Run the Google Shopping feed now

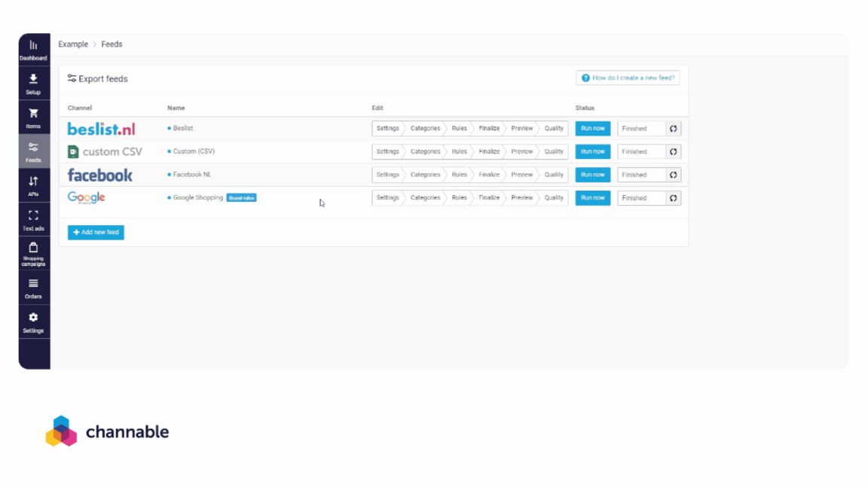tap(593, 198)
